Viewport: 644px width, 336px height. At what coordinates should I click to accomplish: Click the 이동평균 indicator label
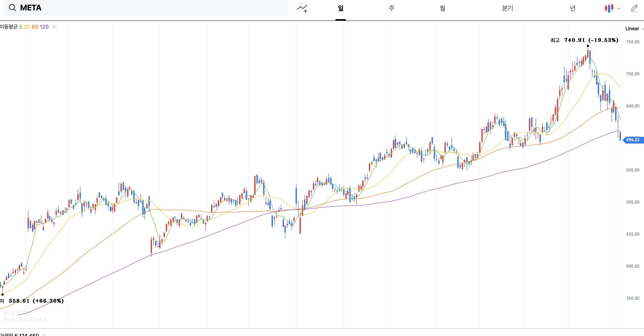pyautogui.click(x=9, y=27)
